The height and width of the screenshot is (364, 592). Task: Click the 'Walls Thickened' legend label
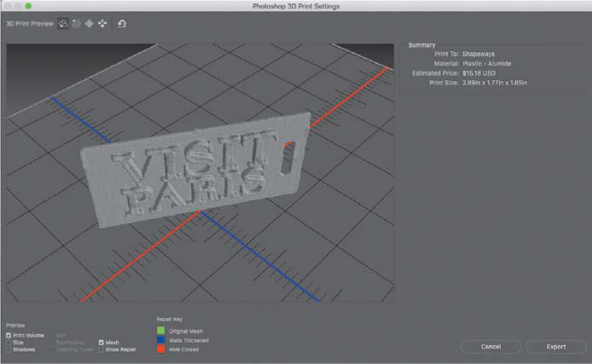point(189,340)
